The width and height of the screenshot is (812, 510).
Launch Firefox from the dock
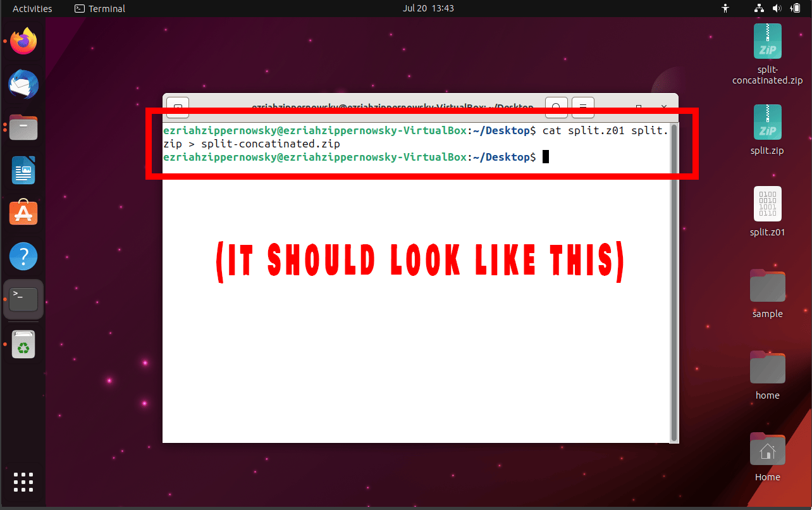pos(23,40)
